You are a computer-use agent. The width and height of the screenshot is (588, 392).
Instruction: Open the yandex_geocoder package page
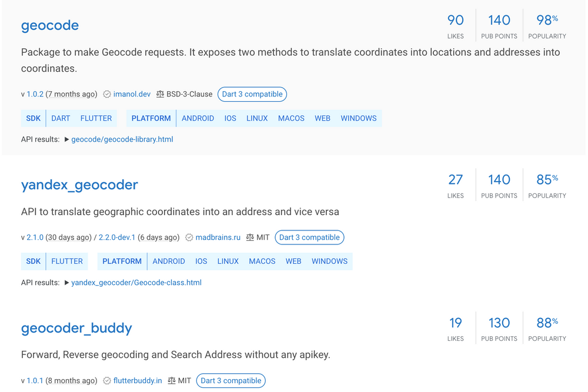pos(79,185)
